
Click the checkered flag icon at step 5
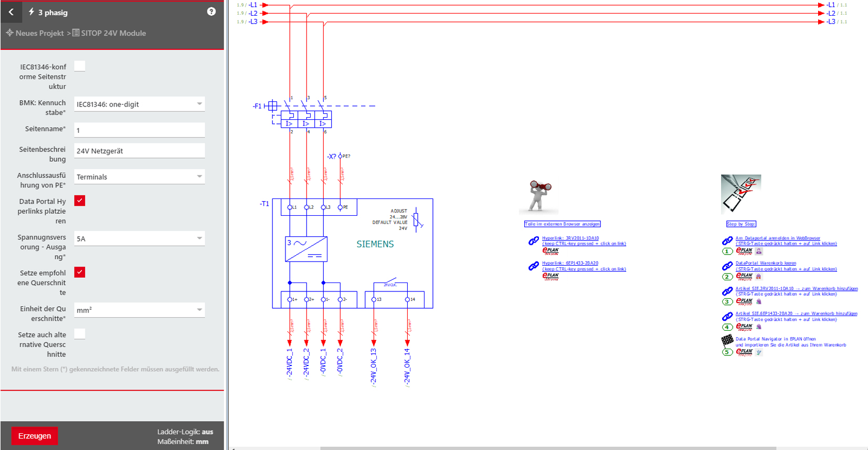coord(727,340)
